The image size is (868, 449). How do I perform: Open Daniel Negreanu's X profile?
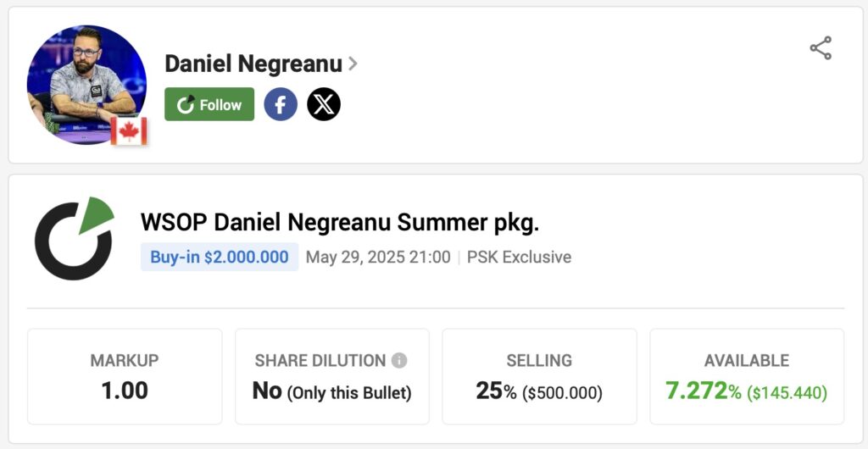(x=324, y=104)
